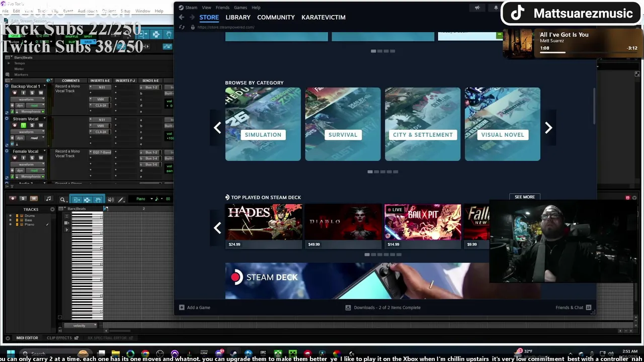The image size is (644, 362).
Task: Select zoom tool in MIDI editor toolbar
Action: 63,200
